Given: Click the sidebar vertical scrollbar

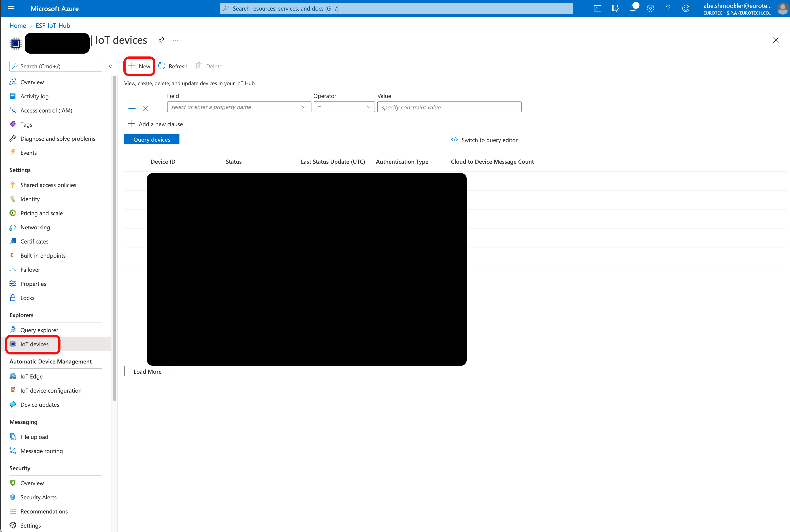Looking at the screenshot, I should click(114, 238).
